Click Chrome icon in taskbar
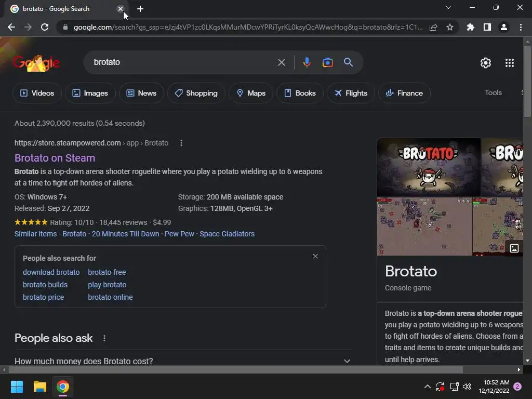The height and width of the screenshot is (399, 532). [63, 387]
